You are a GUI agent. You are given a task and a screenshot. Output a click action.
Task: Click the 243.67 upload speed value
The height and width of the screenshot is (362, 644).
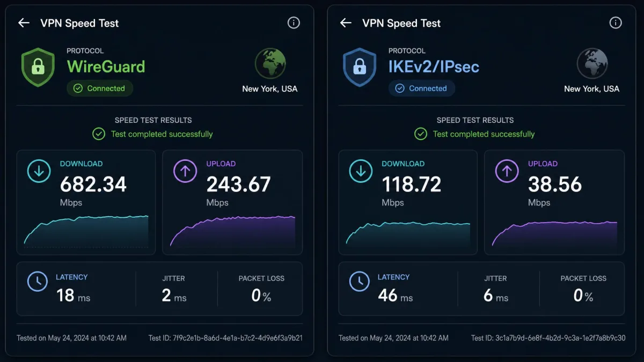coord(238,184)
